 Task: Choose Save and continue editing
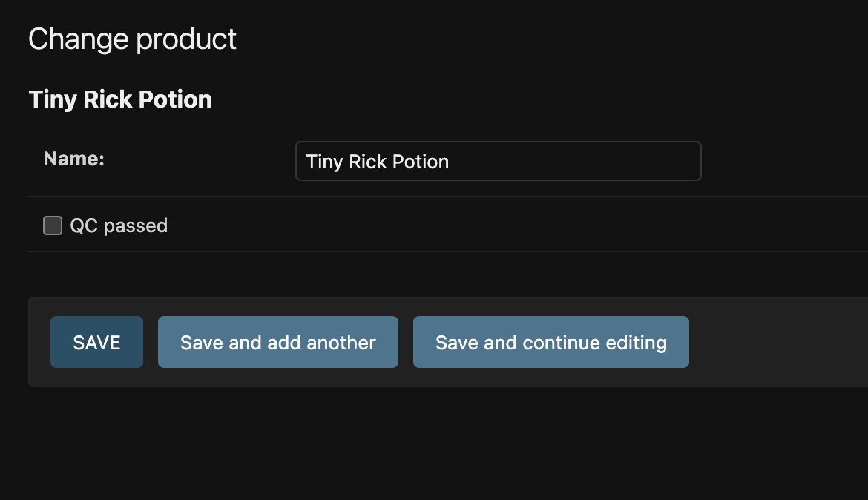(x=550, y=342)
